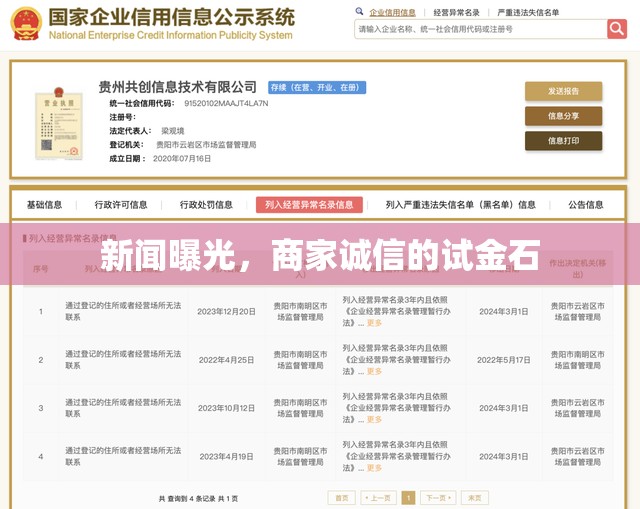The height and width of the screenshot is (509, 640).
Task: Click the 2022年4月25日 date cell
Action: (227, 360)
